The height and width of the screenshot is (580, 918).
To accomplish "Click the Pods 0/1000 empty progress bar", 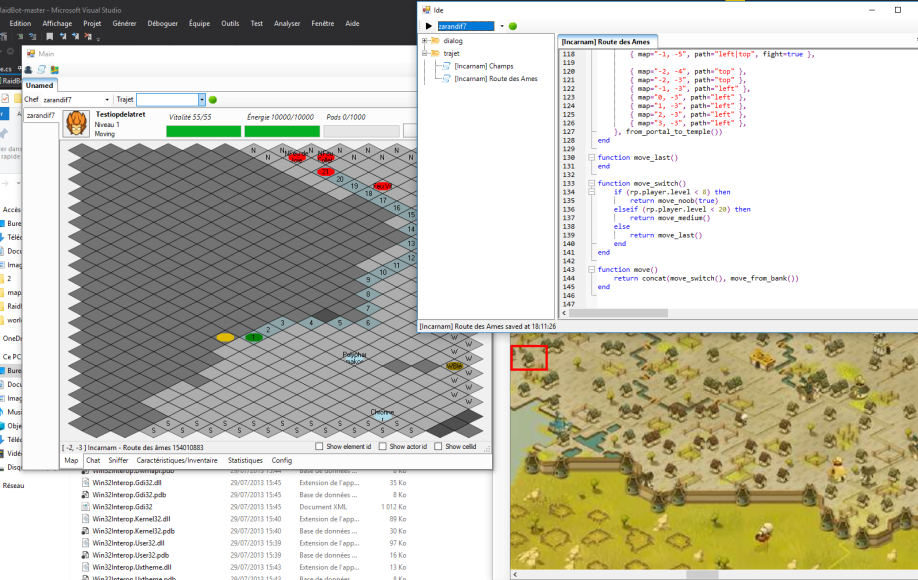I will point(361,131).
